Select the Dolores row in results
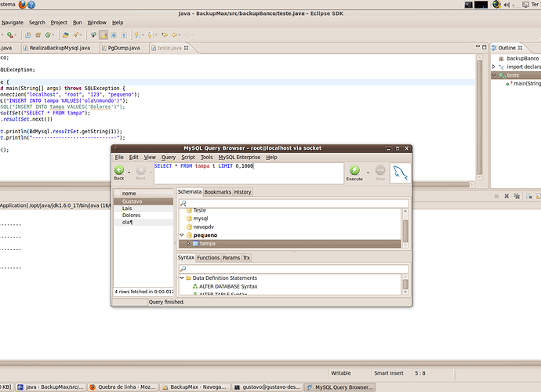541x392 pixels. 143,216
